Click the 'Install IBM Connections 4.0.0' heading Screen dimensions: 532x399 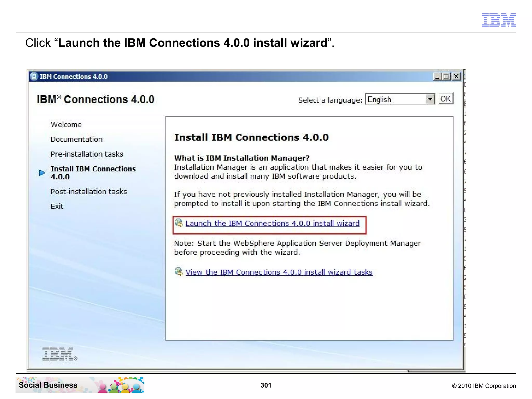click(251, 137)
